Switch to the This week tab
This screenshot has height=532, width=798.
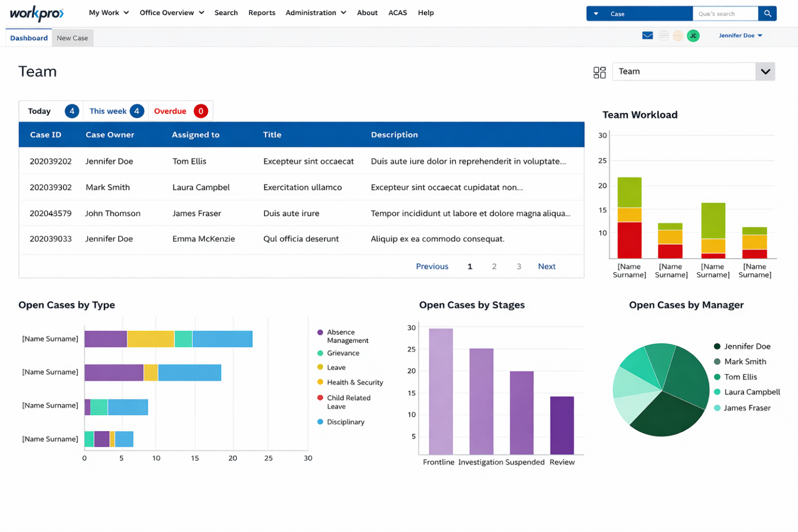point(108,111)
